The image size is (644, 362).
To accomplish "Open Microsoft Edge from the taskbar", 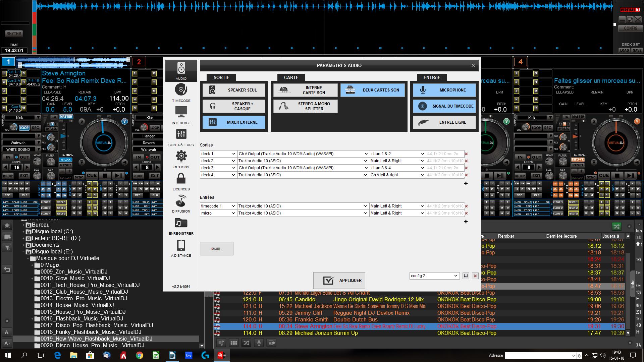I will (x=57, y=355).
